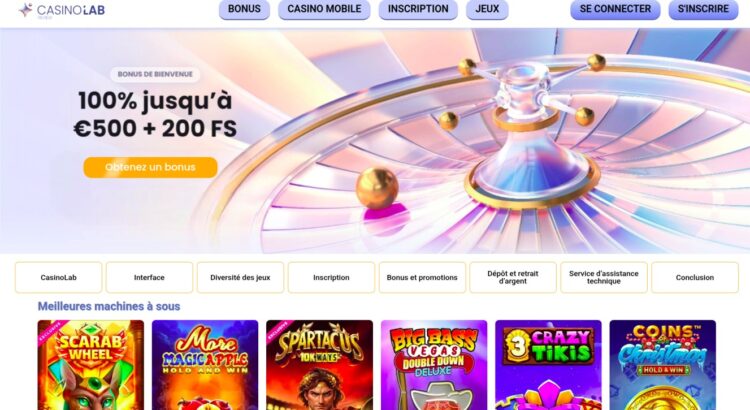
Task: Click the CasinoLab logo
Action: 62,10
